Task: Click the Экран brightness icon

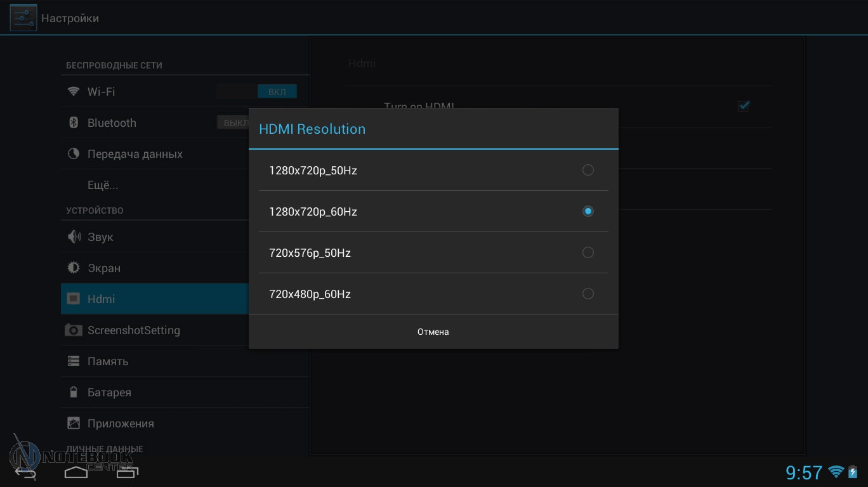Action: [74, 268]
